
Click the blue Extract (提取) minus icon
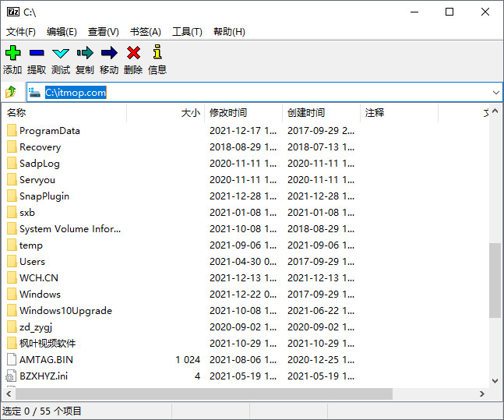[37, 53]
